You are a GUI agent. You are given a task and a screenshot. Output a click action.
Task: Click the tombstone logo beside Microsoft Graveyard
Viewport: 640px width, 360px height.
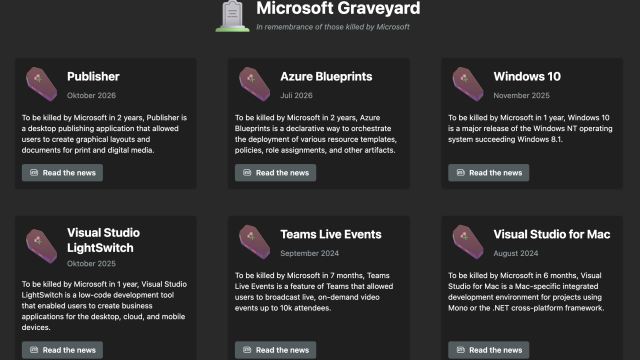point(232,16)
